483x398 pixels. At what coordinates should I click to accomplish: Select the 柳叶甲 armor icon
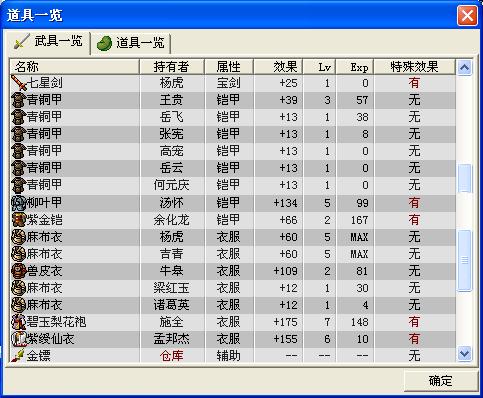pyautogui.click(x=18, y=203)
